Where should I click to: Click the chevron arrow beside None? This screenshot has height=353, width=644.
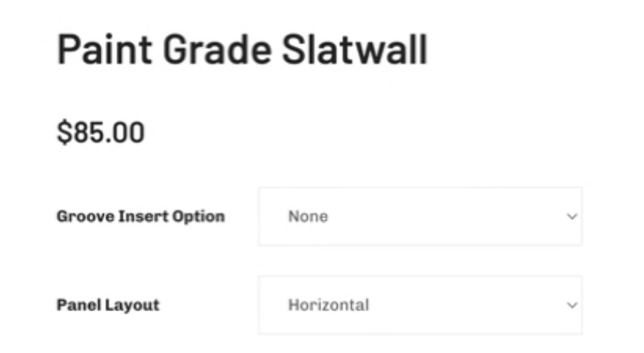coord(572,217)
